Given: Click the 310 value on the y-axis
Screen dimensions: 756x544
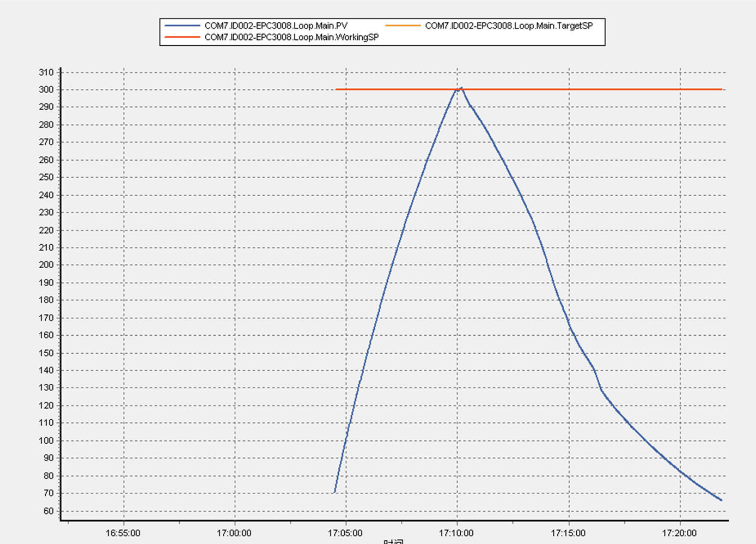Looking at the screenshot, I should [x=46, y=72].
